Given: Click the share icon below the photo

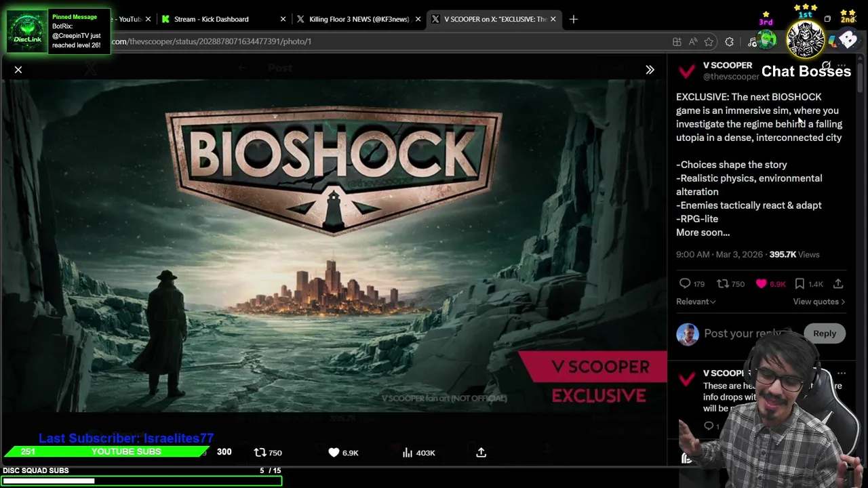Looking at the screenshot, I should coord(481,453).
